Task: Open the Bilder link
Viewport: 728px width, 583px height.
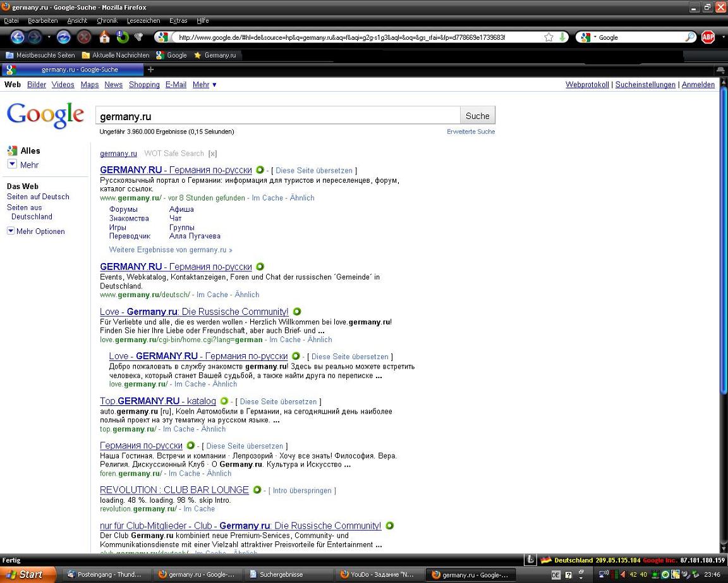Action: coord(37,85)
